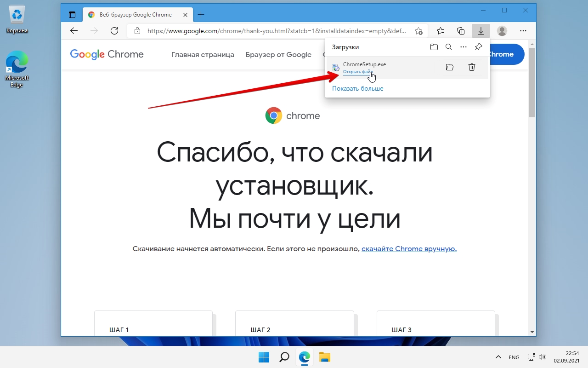The height and width of the screenshot is (368, 588).
Task: Click Показать больше in Downloads
Action: click(x=357, y=88)
